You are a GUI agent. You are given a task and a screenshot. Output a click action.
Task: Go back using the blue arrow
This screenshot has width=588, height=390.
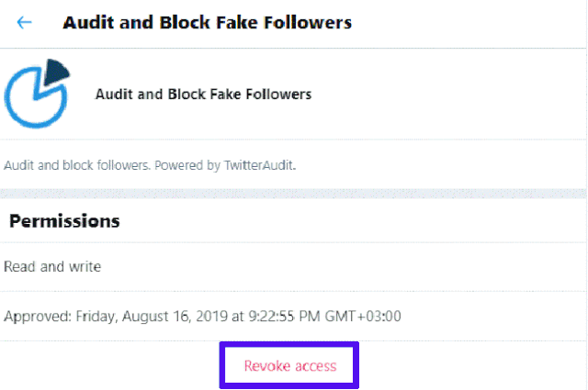(x=25, y=22)
